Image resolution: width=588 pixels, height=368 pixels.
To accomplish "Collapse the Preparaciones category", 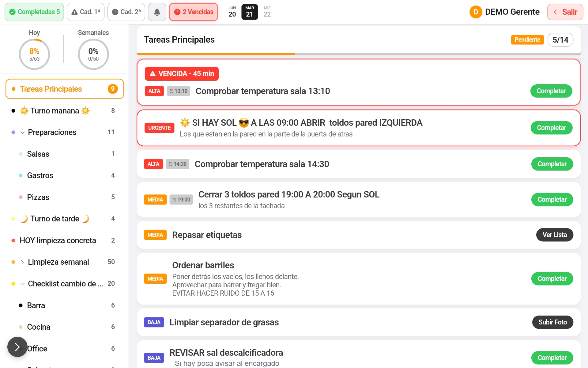I will [x=22, y=132].
